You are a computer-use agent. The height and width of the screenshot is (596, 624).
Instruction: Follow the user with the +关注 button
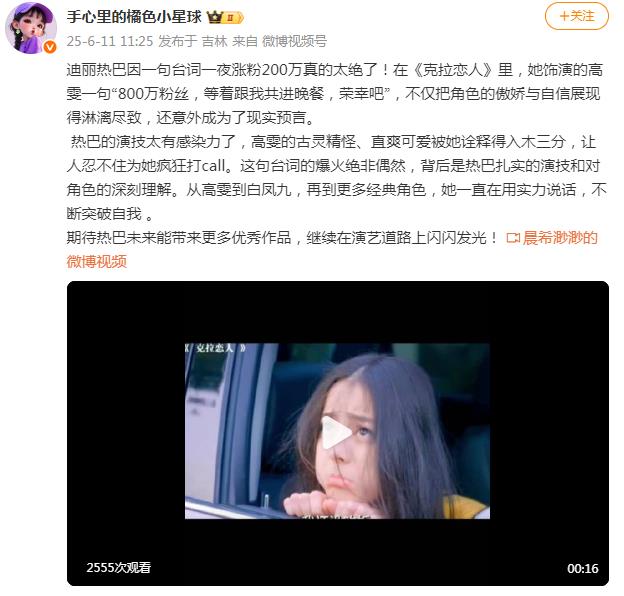click(x=576, y=16)
